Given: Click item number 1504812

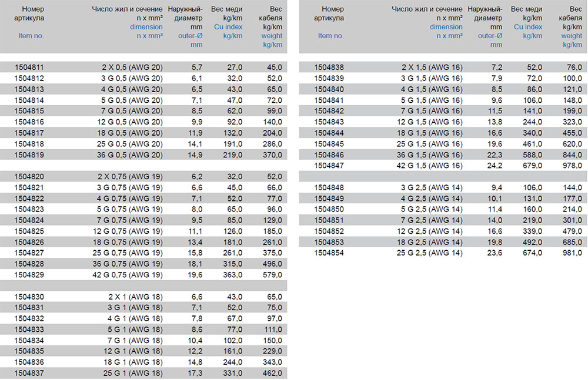Looking at the screenshot, I should [29, 78].
